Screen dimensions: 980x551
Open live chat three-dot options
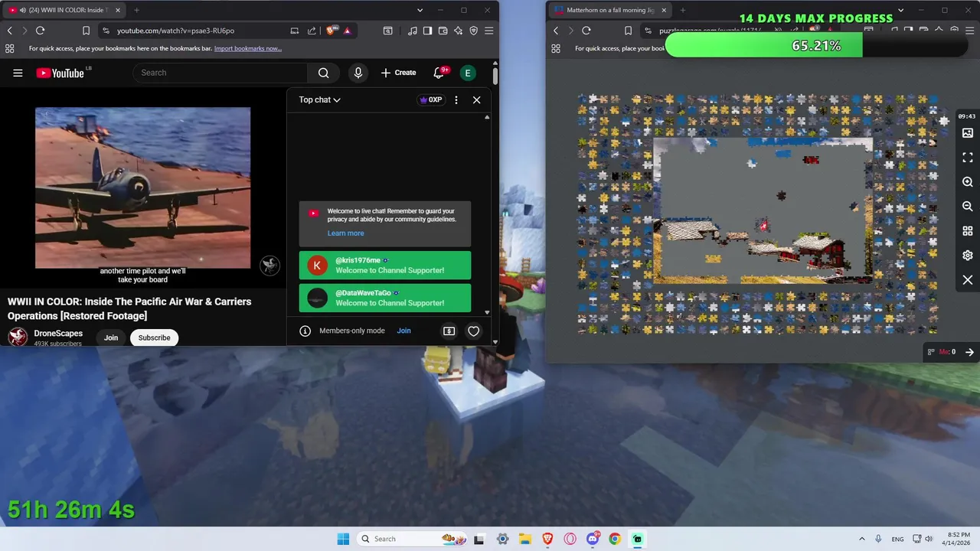coord(456,99)
